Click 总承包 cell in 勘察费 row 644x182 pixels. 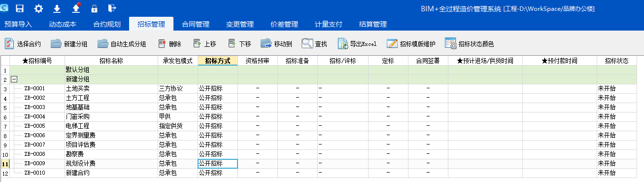click(177, 154)
